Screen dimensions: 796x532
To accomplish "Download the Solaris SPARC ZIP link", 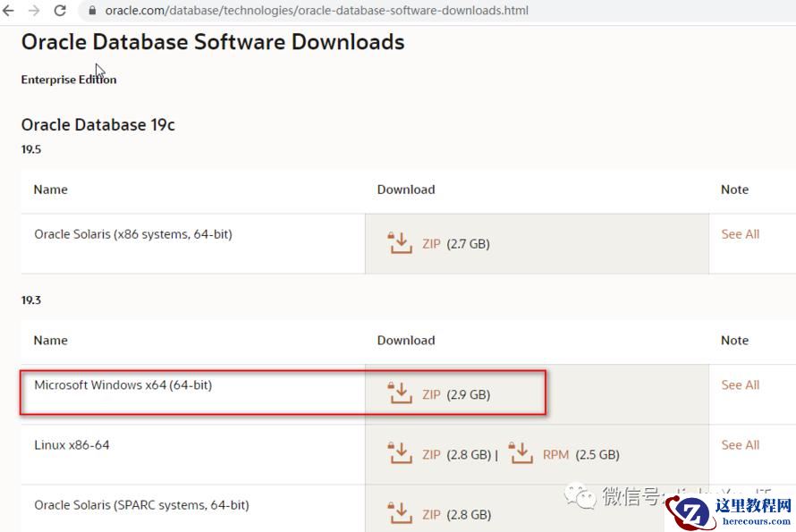I will click(x=432, y=514).
